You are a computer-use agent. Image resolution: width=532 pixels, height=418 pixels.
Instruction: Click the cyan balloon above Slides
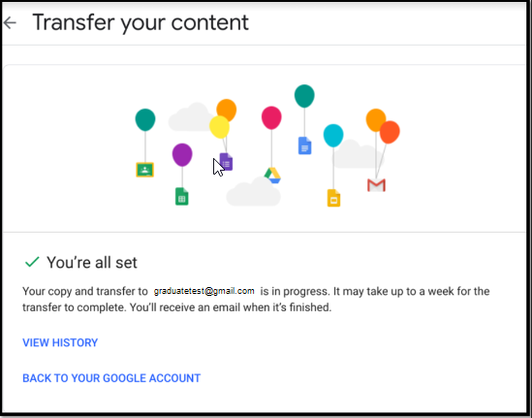point(333,136)
